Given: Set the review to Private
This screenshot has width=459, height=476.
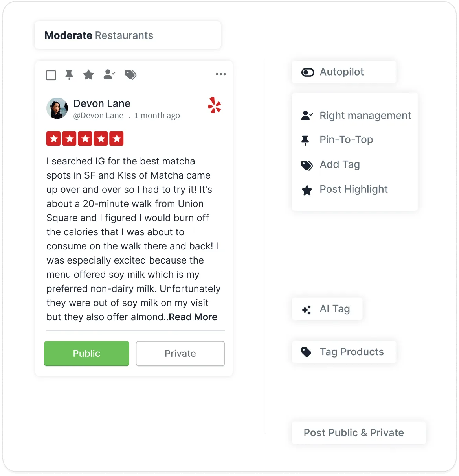Looking at the screenshot, I should point(180,354).
